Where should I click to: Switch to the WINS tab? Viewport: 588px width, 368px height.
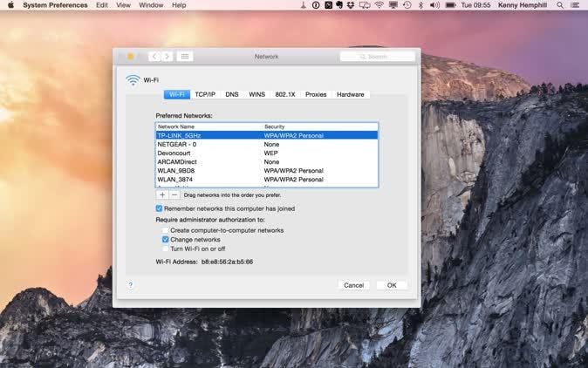coord(256,94)
